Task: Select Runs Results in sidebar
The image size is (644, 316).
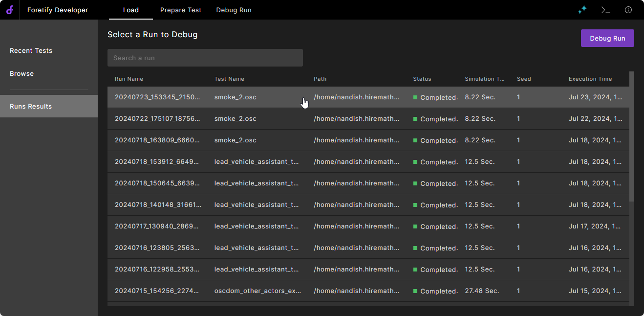Action: click(x=31, y=106)
